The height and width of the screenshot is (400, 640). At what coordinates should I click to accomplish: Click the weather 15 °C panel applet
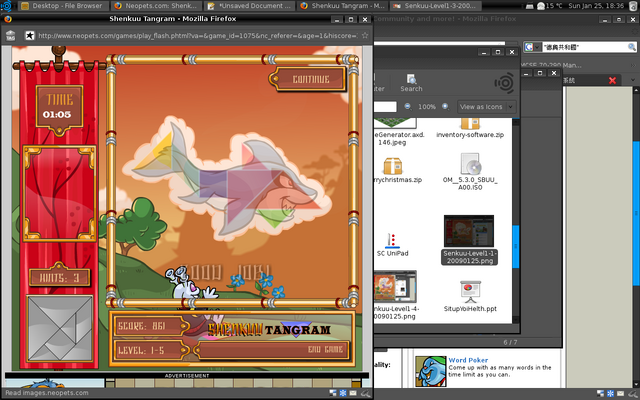549,6
